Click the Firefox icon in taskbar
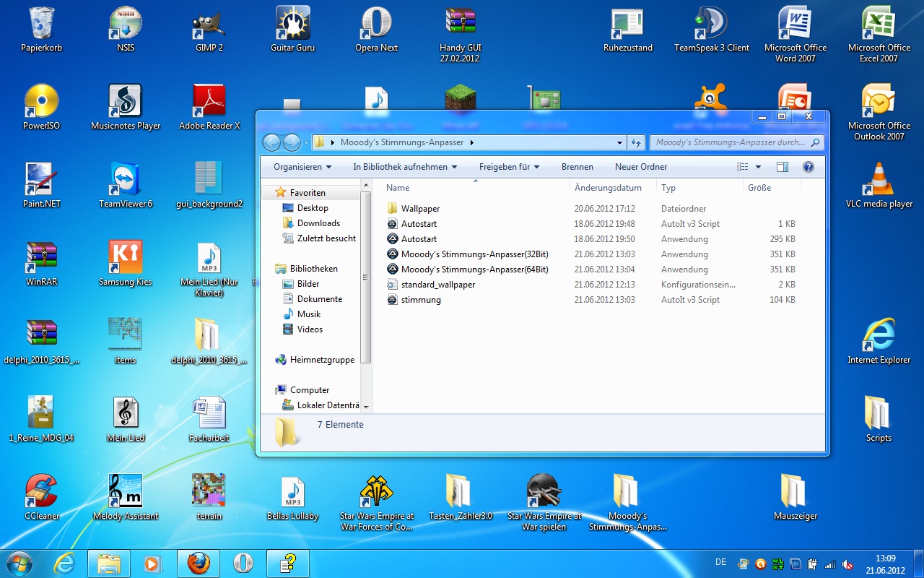Screen dimensions: 924x578 tap(199, 563)
